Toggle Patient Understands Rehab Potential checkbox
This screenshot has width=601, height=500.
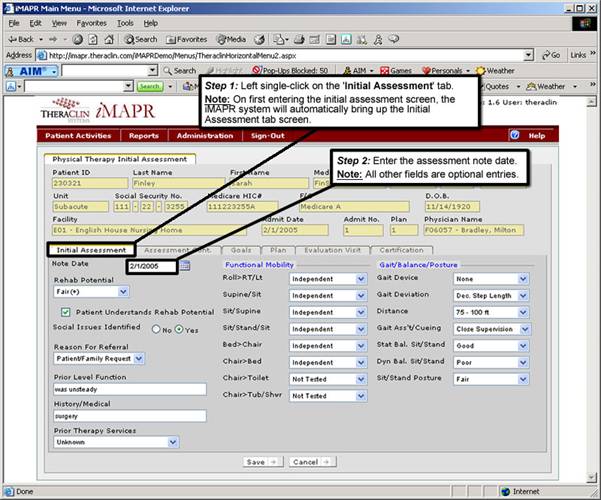click(66, 312)
